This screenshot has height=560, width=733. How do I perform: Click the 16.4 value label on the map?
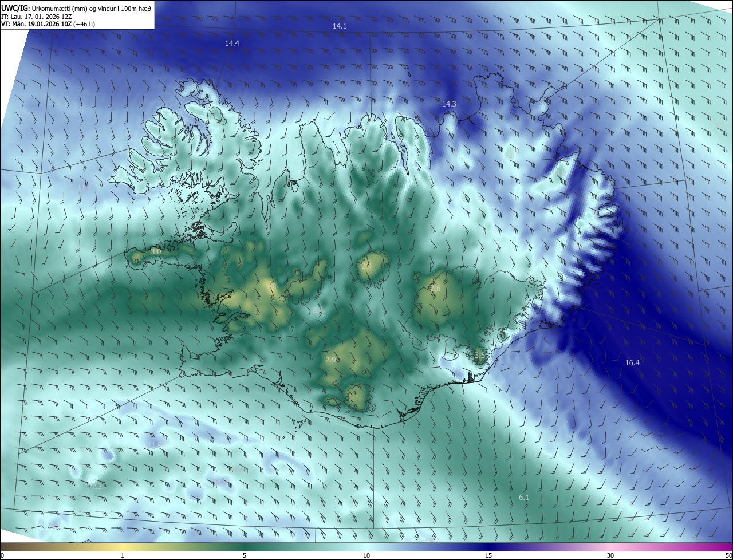point(632,362)
